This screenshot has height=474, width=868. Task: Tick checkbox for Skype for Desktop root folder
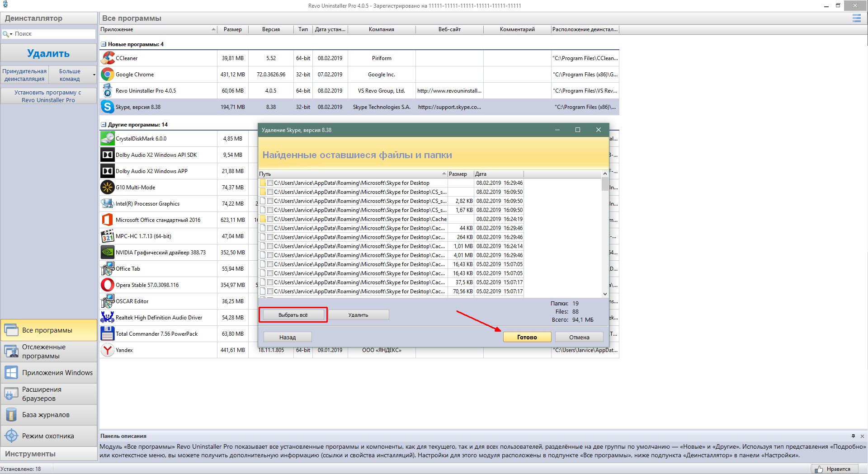[x=270, y=183]
